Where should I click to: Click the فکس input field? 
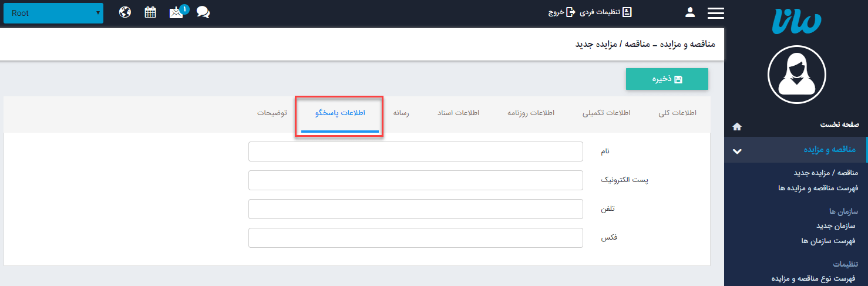(x=416, y=238)
